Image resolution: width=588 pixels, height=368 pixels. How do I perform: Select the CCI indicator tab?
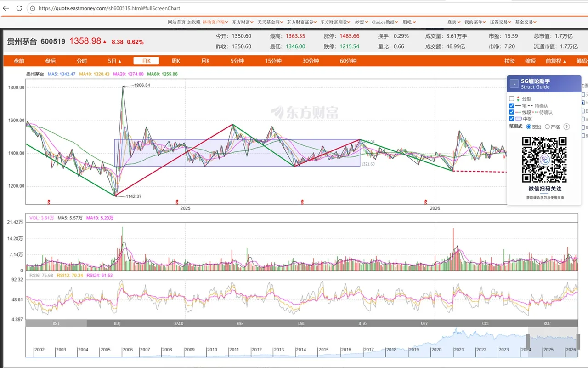[x=486, y=323]
